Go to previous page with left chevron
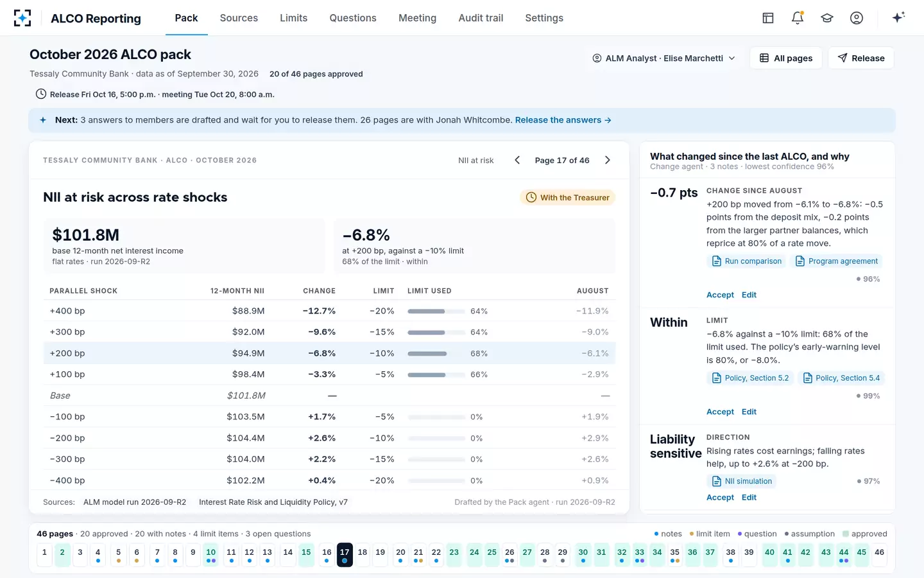Viewport: 924px width, 578px height. pos(517,160)
